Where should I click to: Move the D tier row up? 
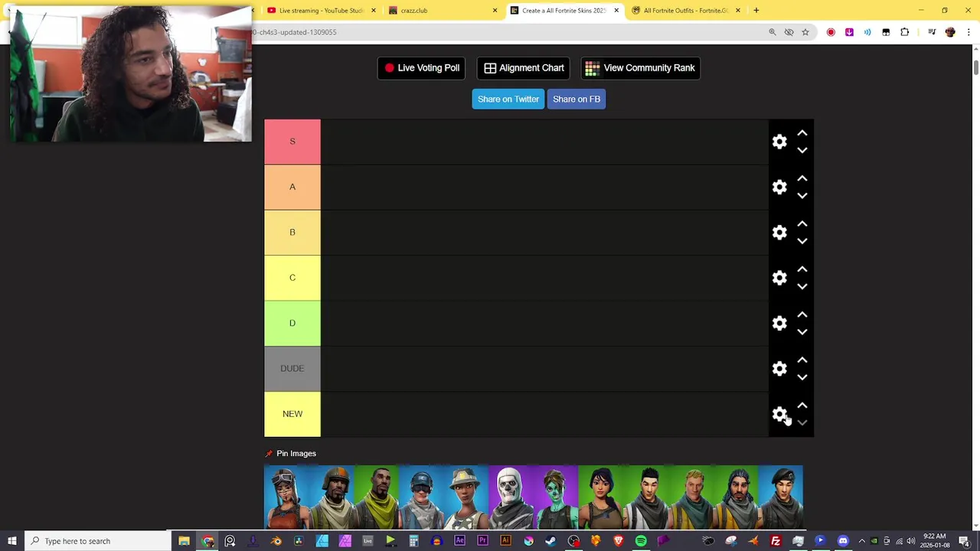point(802,315)
